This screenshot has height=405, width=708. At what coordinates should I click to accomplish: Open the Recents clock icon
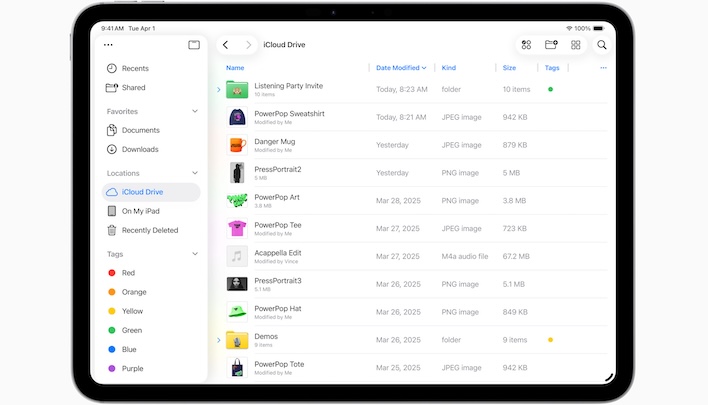(112, 68)
